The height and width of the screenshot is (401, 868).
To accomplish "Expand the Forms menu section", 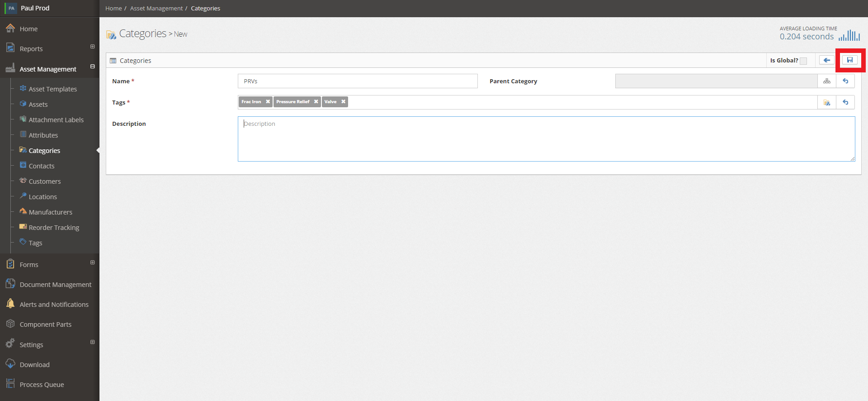I will 92,263.
